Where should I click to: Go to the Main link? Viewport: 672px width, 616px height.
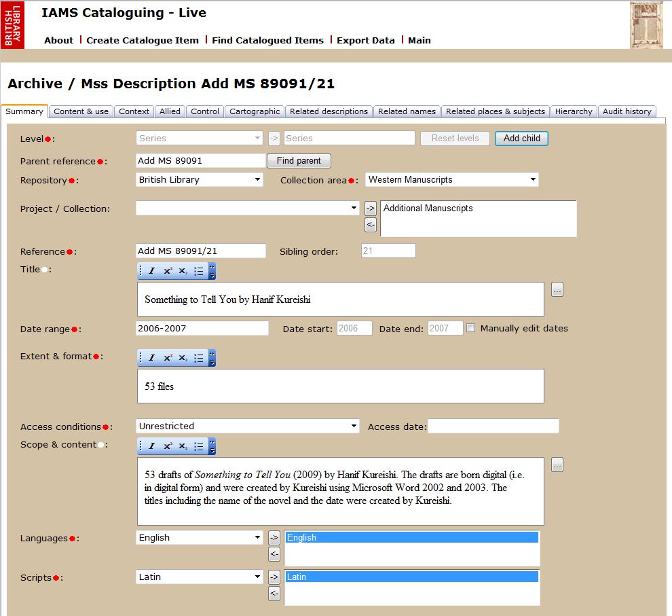coord(419,40)
